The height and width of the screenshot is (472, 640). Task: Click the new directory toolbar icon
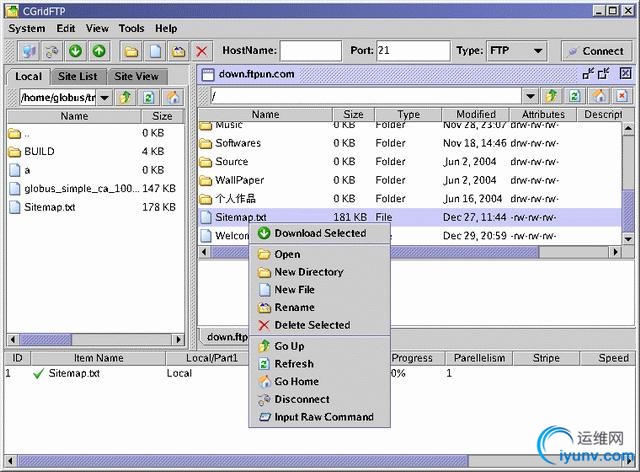[x=131, y=51]
